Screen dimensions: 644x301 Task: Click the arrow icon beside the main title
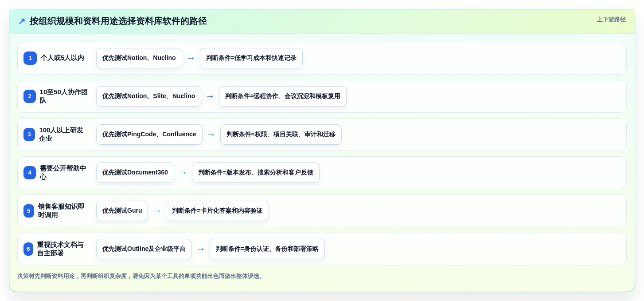point(22,21)
